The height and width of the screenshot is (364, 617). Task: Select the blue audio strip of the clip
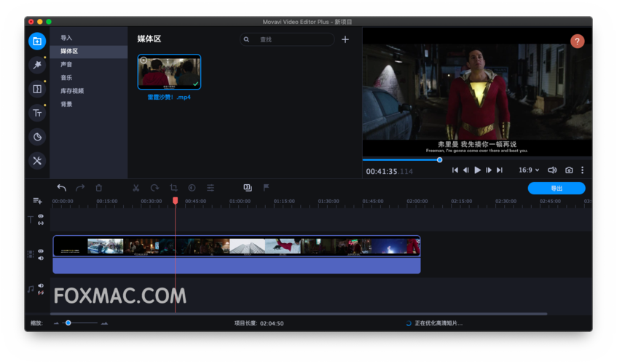click(x=237, y=265)
